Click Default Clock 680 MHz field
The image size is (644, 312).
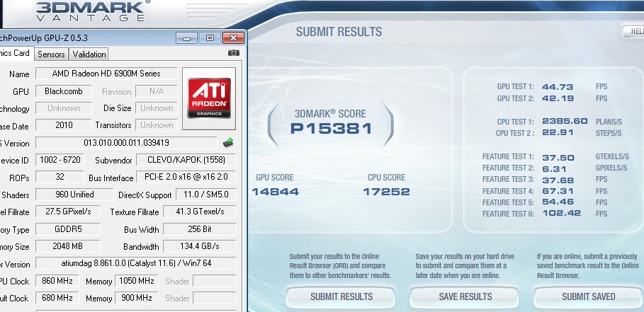[57, 298]
